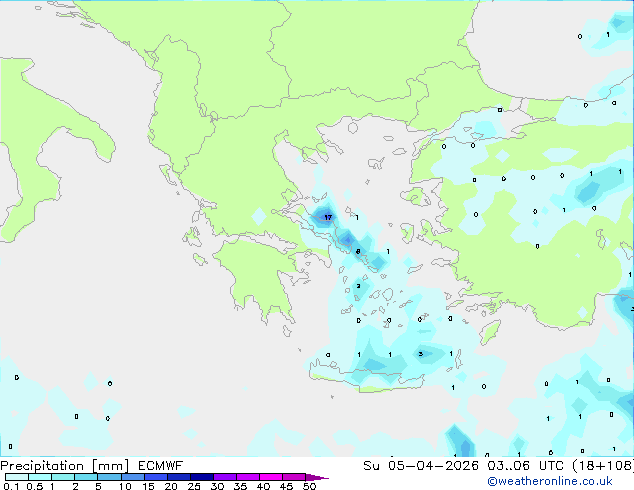The height and width of the screenshot is (490, 634).
Task: Click the '(18+108)' forecast run text
Action: [x=603, y=466]
